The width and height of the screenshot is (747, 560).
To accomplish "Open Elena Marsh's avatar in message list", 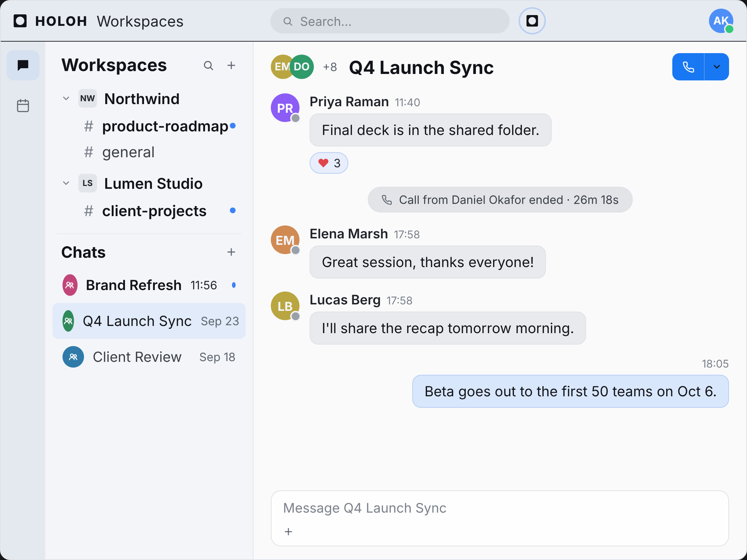I will point(285,240).
